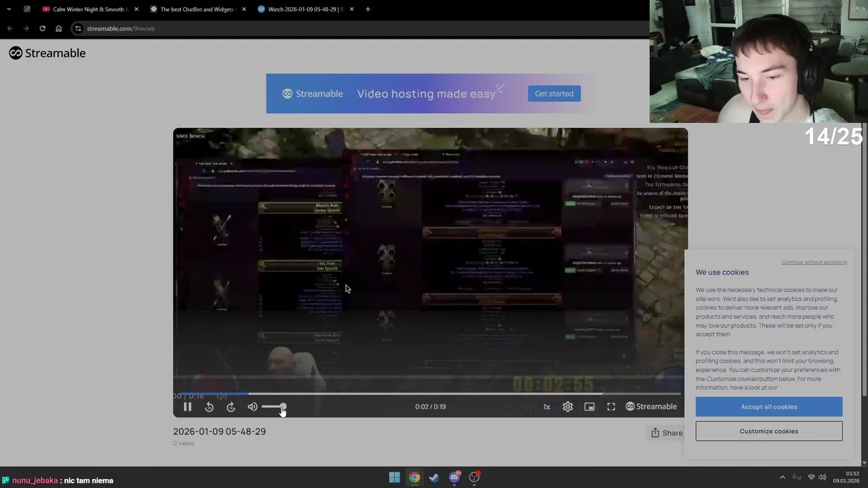The image size is (868, 488).
Task: Focus the streamable.com address bar
Action: point(359,28)
